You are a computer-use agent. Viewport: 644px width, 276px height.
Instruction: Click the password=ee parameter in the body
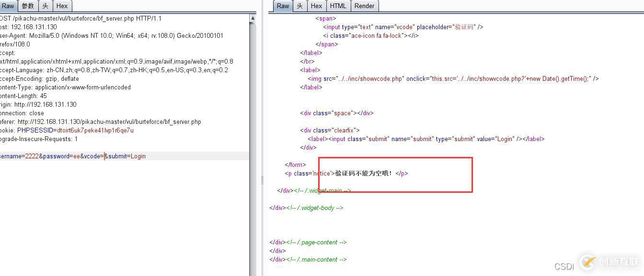click(61, 156)
